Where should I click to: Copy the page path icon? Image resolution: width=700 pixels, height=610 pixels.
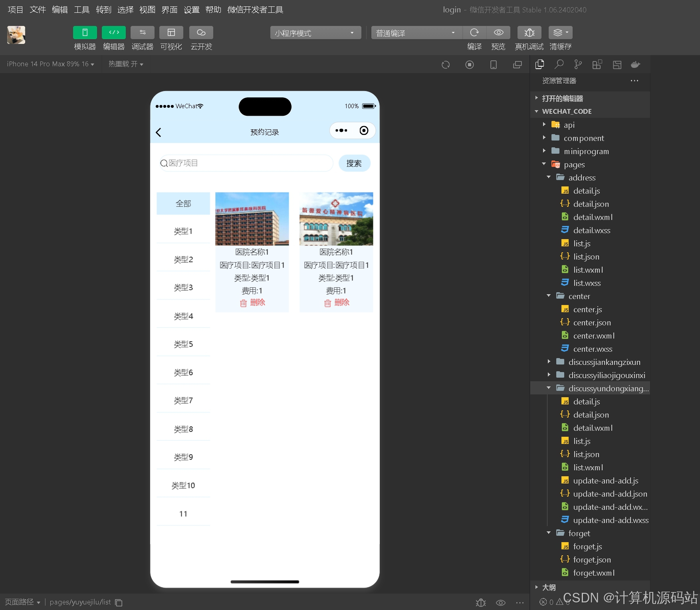[x=119, y=602]
